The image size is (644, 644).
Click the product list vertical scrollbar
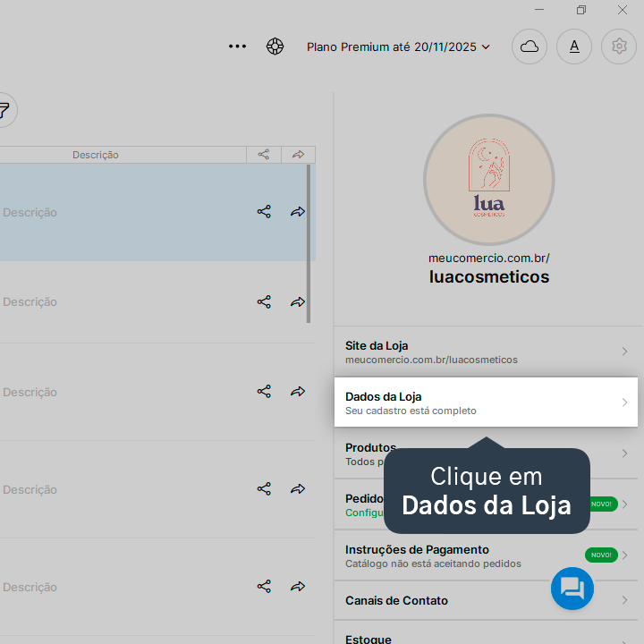309,243
